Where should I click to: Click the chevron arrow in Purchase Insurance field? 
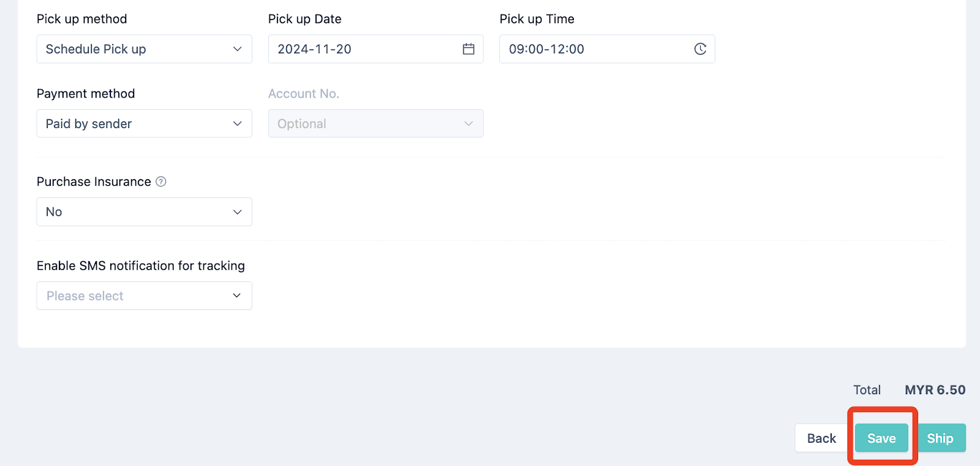(238, 212)
